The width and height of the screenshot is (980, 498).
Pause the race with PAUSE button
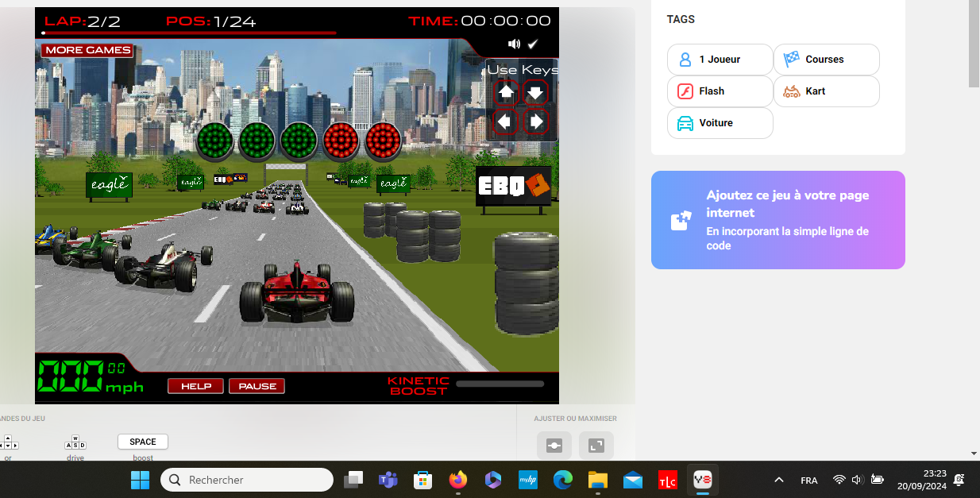click(257, 386)
